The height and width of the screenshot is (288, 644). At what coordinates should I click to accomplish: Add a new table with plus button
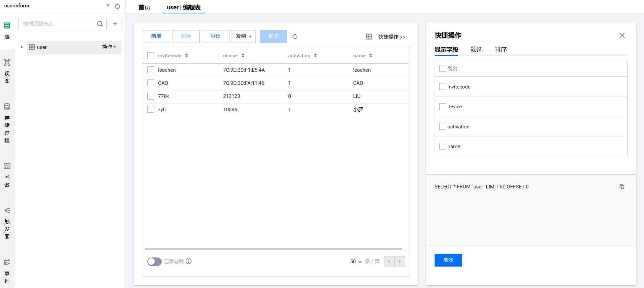tap(115, 24)
